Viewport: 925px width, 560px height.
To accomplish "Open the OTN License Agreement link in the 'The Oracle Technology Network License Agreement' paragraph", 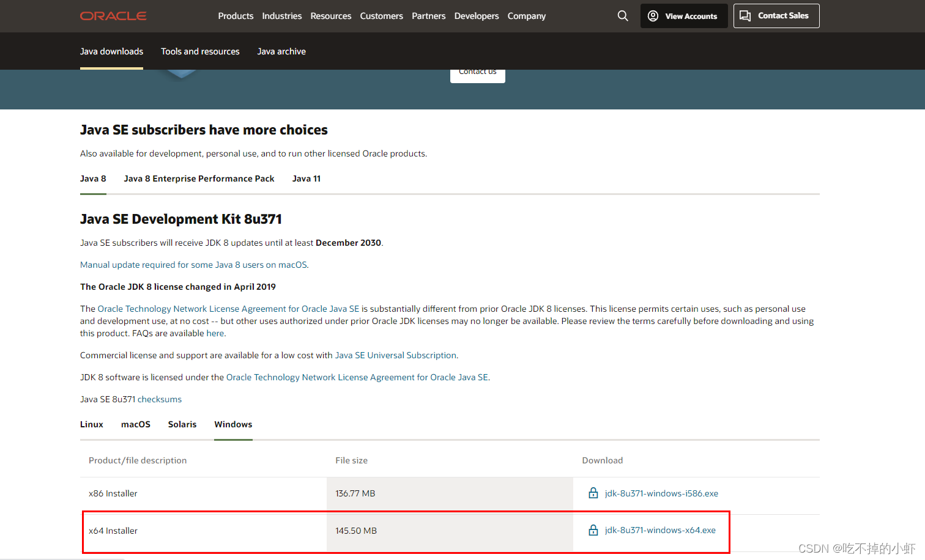I will (228, 309).
